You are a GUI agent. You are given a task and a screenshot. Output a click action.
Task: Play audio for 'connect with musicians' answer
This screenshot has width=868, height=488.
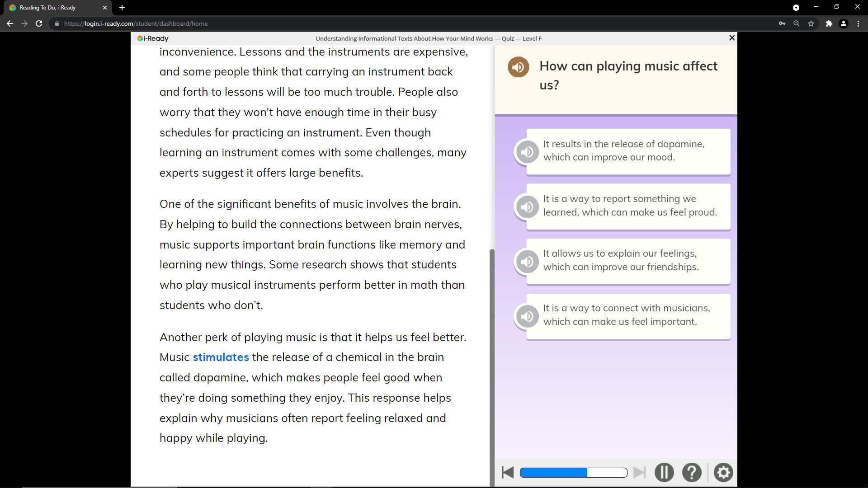[527, 316]
